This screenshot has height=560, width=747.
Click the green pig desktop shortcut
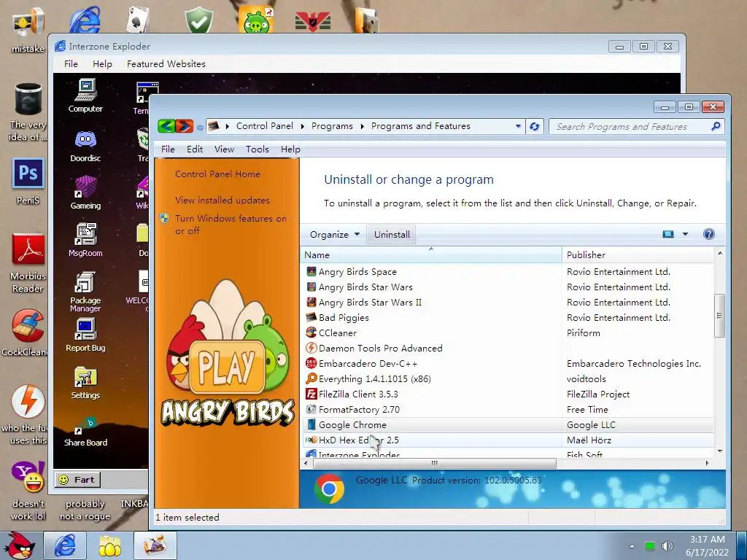pyautogui.click(x=256, y=19)
